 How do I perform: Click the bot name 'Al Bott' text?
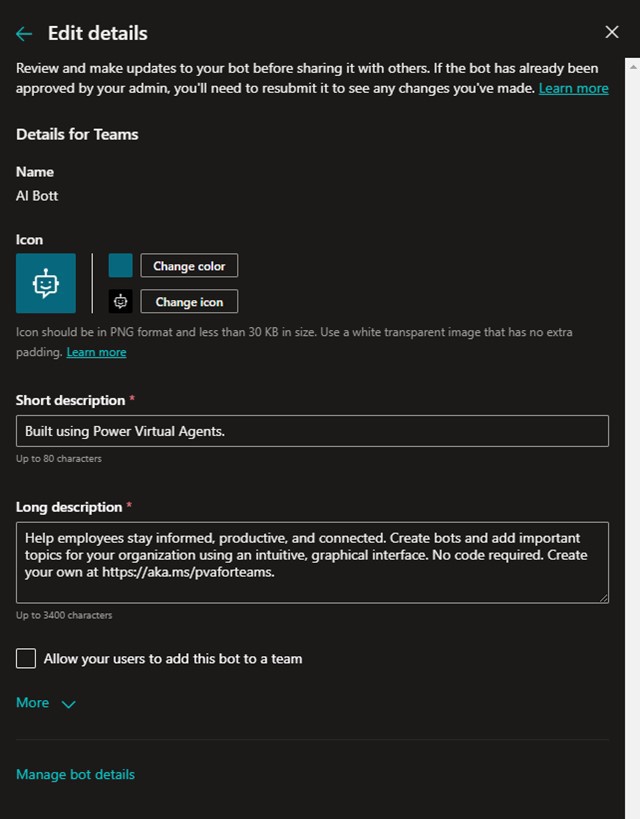pos(37,196)
